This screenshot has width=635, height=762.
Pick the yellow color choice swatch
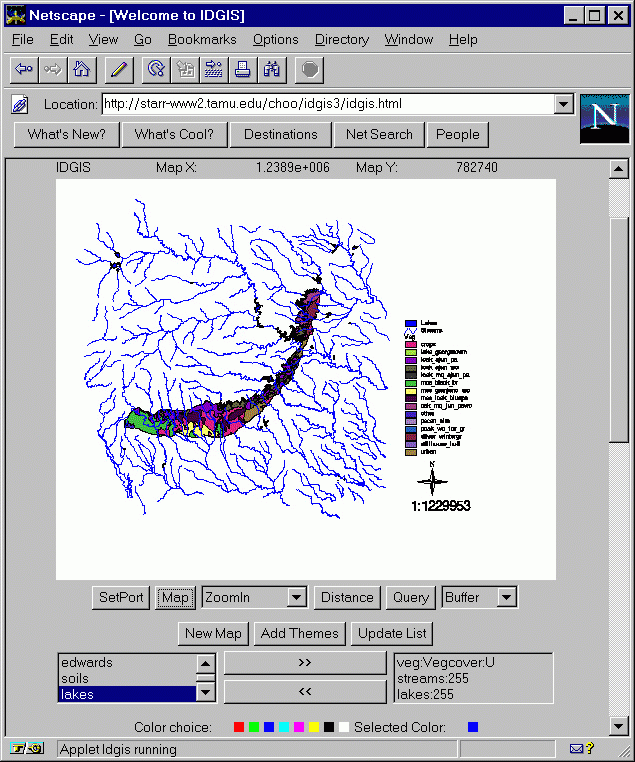[314, 727]
